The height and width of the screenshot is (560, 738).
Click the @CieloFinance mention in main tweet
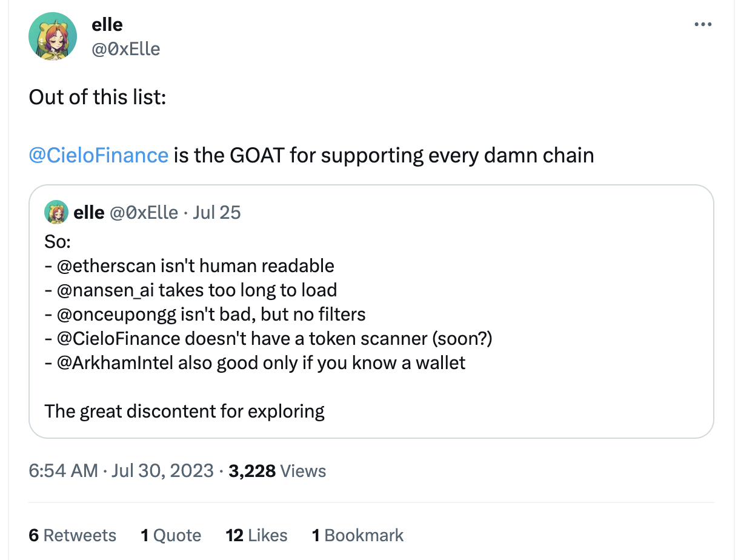(x=98, y=156)
